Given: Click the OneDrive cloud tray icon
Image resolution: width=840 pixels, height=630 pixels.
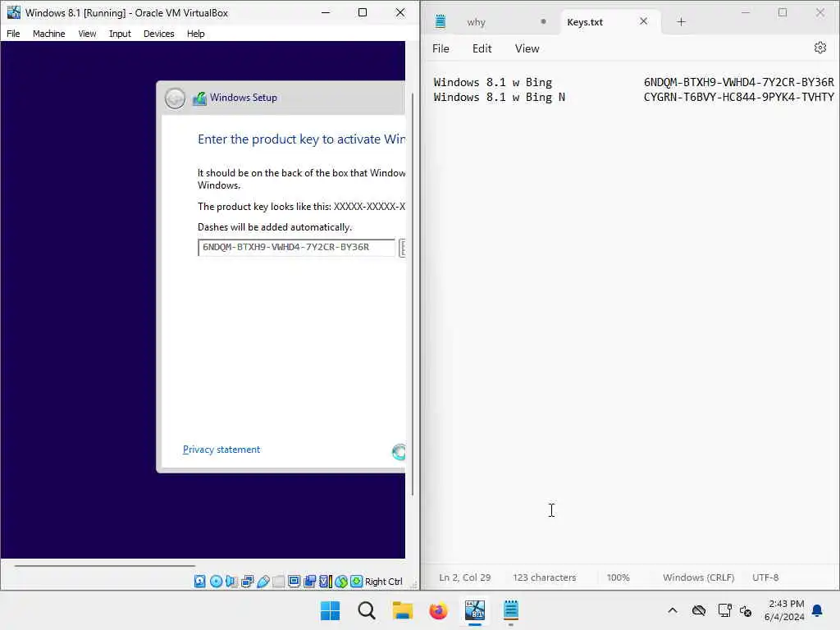Looking at the screenshot, I should coord(699,610).
